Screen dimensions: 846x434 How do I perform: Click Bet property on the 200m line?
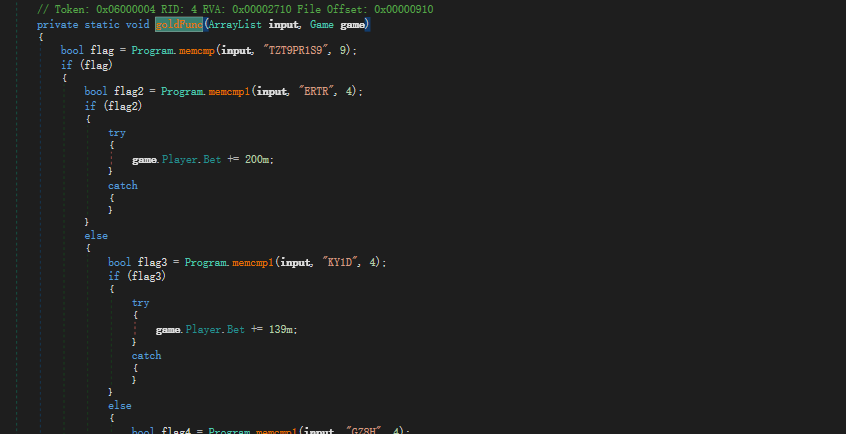pyautogui.click(x=212, y=160)
